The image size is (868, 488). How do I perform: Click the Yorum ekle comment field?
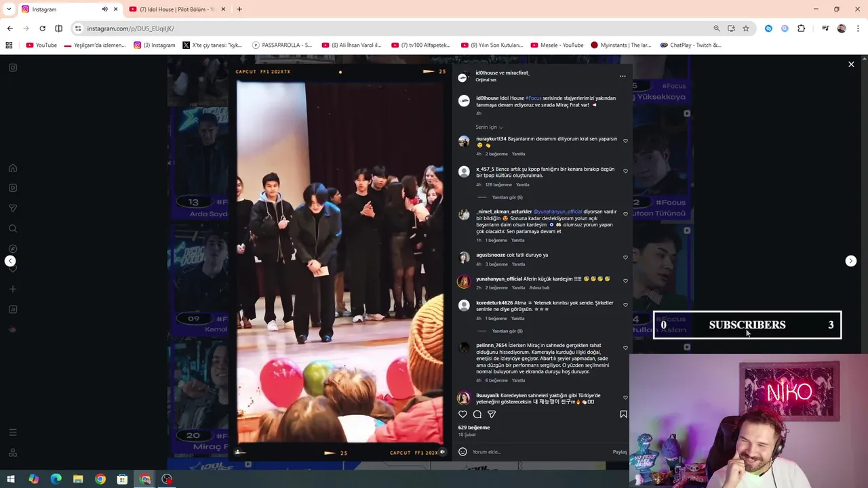[x=540, y=451]
